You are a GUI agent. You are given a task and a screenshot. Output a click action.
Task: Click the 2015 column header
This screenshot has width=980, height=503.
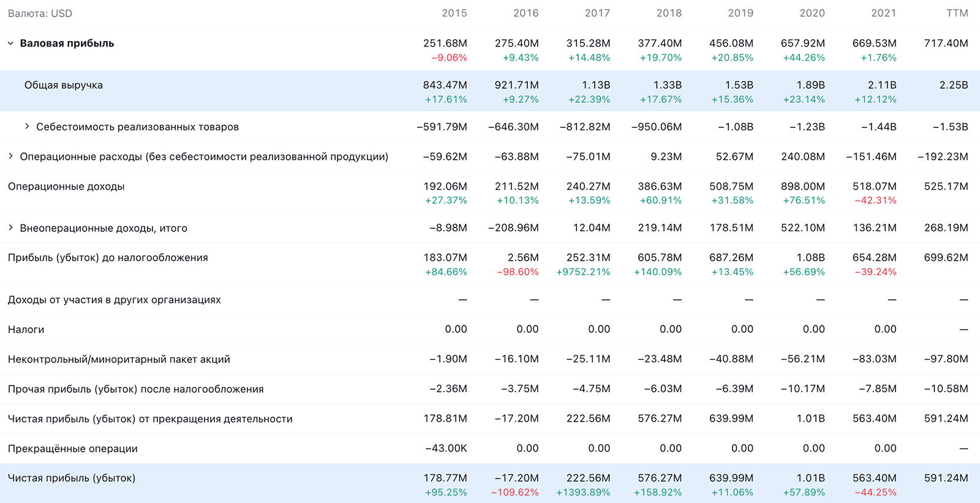454,13
